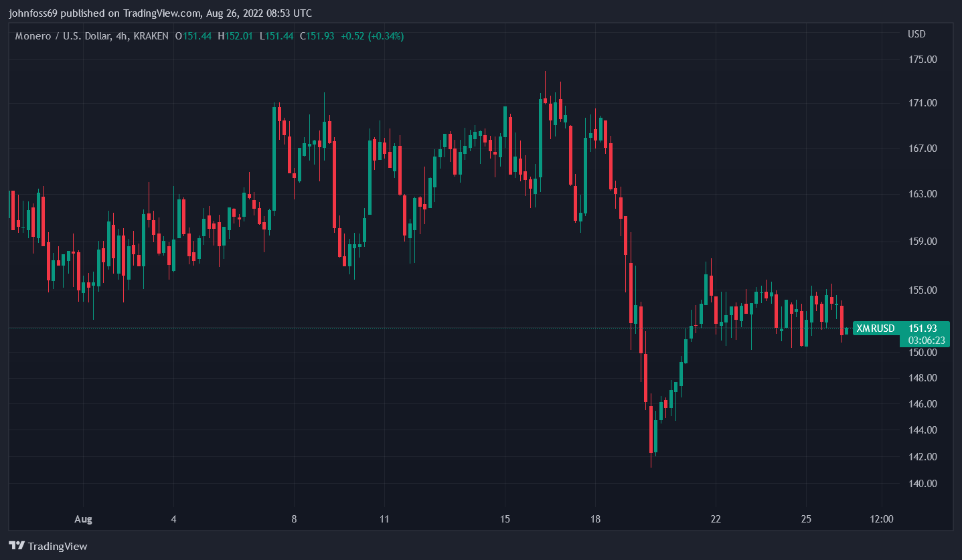962x560 pixels.
Task: Click the 171.00 price axis label
Action: click(922, 103)
